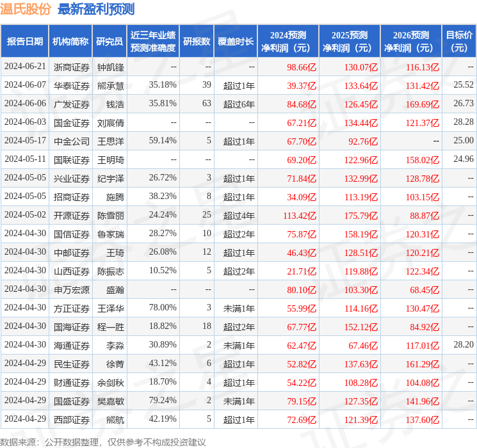Click the 175.79亿 profit value
Viewport: 477px width, 448px height.
(x=361, y=215)
